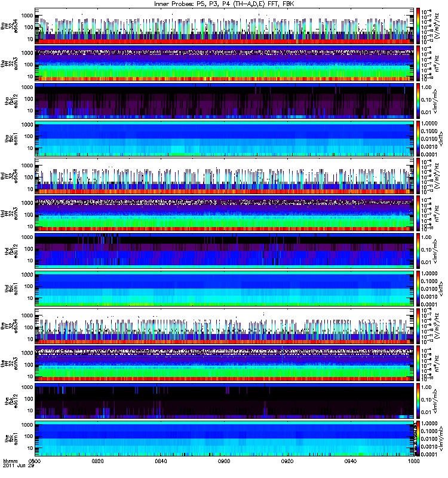
Task: Click the color bar beside thd fff scm3
Action: click(x=418, y=213)
